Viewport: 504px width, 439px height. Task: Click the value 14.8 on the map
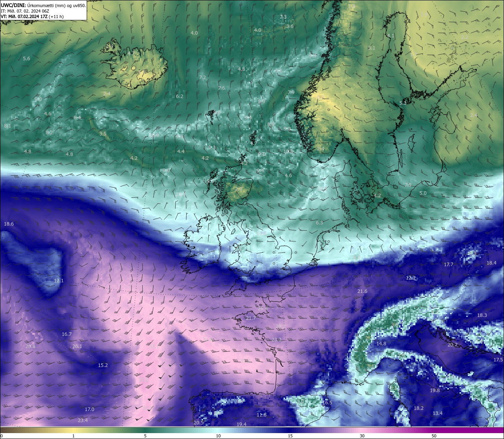[381, 344]
